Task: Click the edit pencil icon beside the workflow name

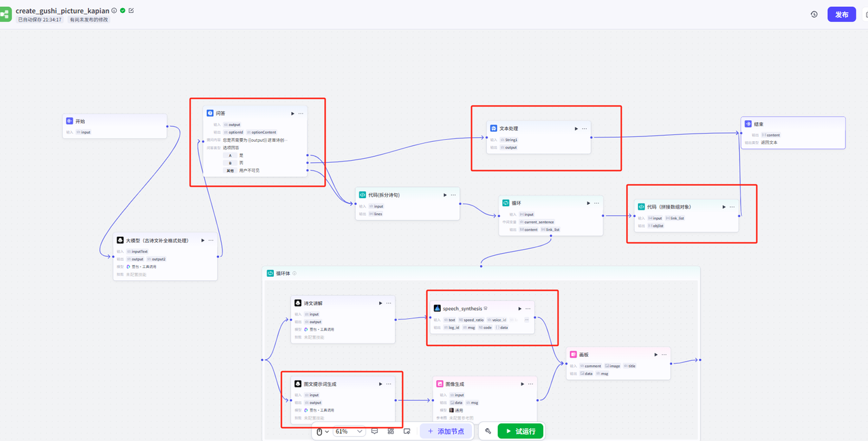Action: coord(131,11)
